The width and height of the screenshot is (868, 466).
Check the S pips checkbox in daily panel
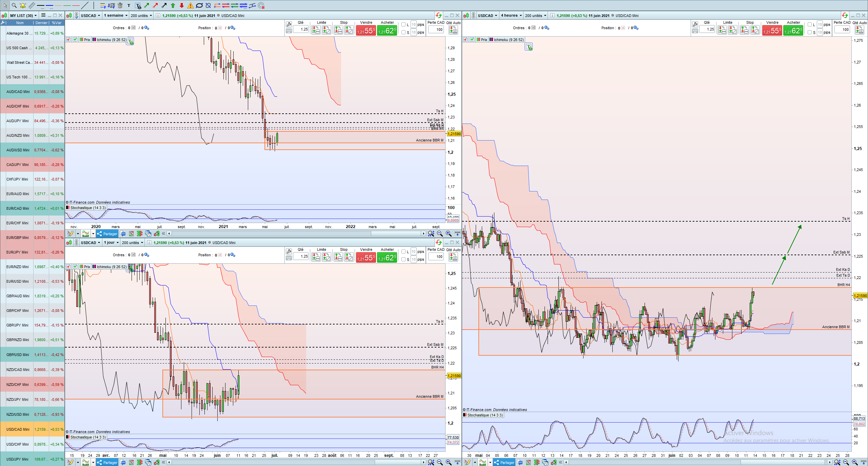[403, 259]
